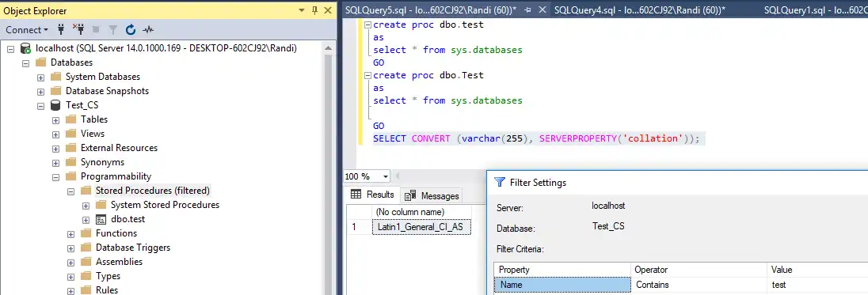Expand the Tables folder

[56, 120]
